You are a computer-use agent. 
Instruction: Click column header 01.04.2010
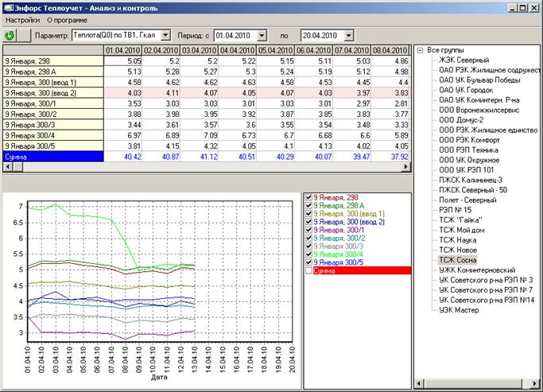tap(123, 51)
